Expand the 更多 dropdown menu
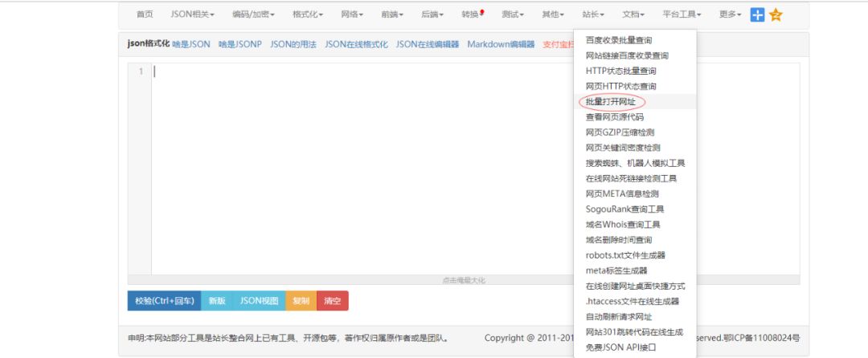The height and width of the screenshot is (358, 868). point(730,15)
